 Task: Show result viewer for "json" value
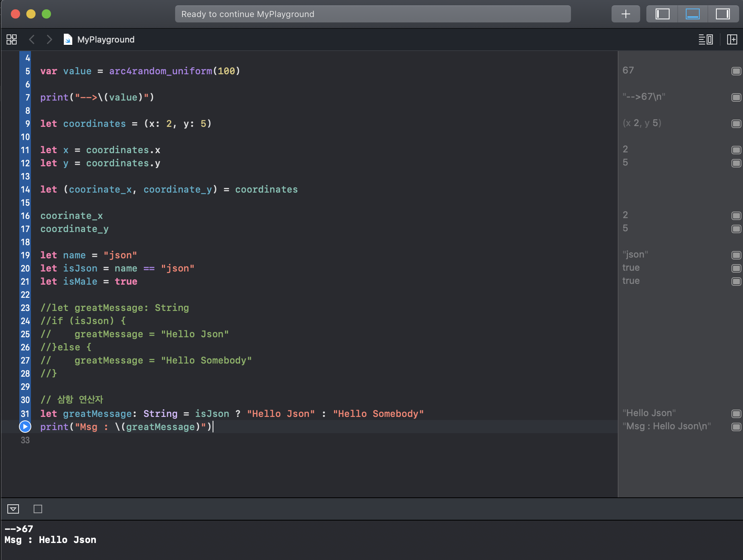(736, 255)
